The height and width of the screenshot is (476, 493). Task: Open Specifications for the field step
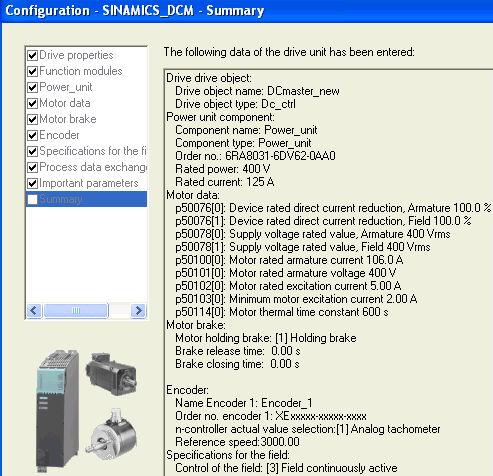[x=93, y=151]
